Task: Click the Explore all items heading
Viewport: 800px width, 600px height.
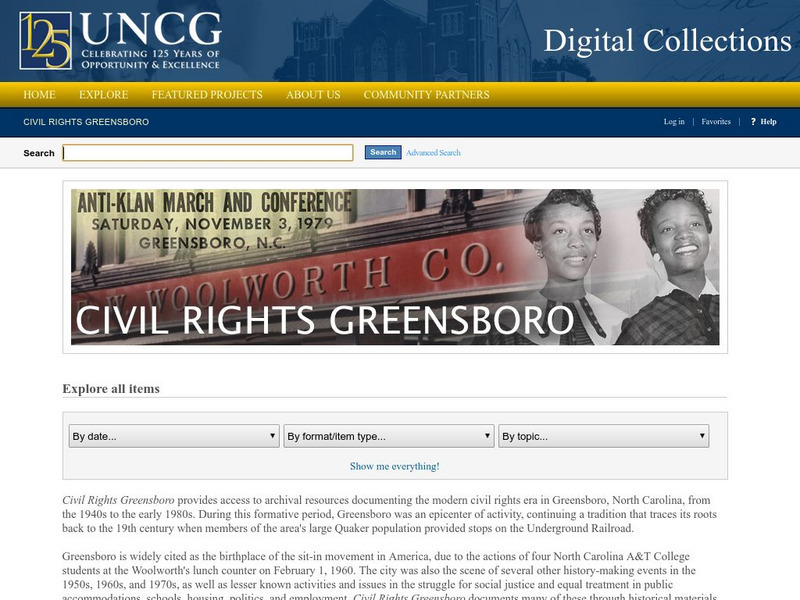Action: tap(111, 389)
